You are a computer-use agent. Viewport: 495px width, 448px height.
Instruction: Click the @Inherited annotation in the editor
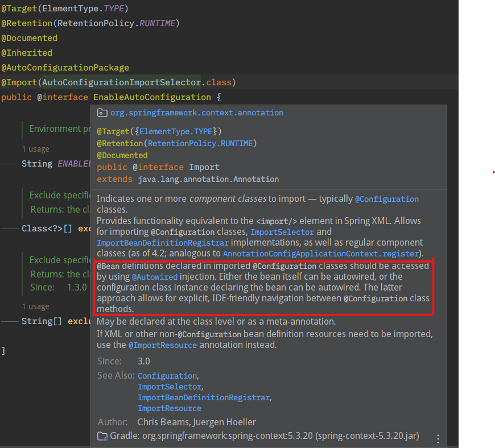click(27, 53)
